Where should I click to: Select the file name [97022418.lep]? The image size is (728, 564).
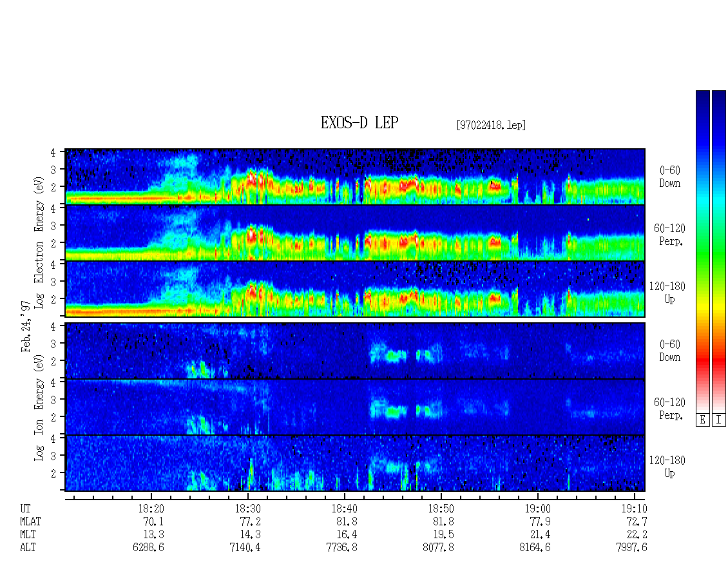pyautogui.click(x=491, y=125)
